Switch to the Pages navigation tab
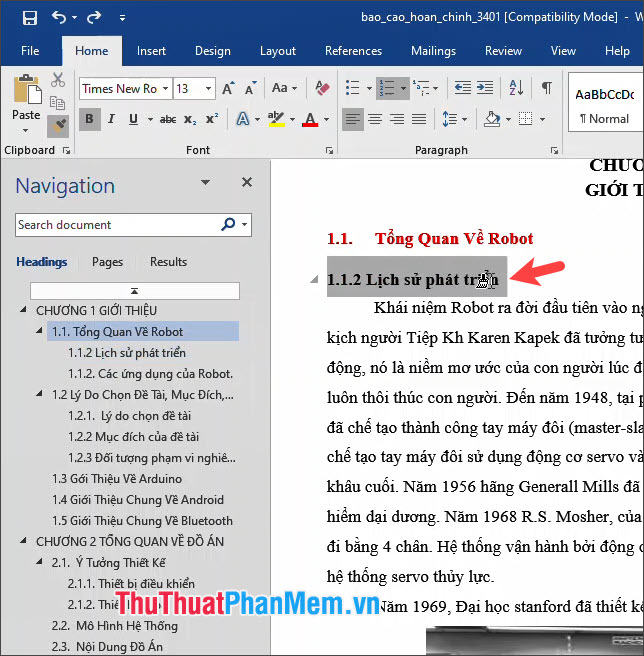 point(108,262)
